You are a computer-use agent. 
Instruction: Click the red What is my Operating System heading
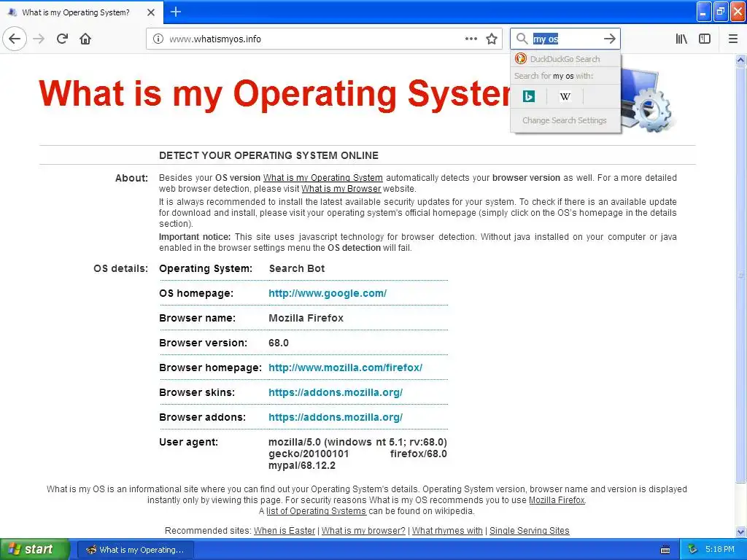[275, 93]
